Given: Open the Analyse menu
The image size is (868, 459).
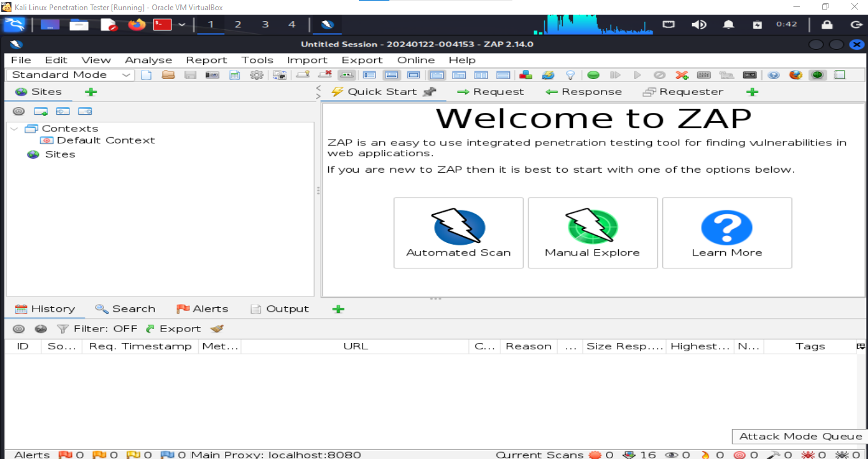Looking at the screenshot, I should pyautogui.click(x=148, y=60).
